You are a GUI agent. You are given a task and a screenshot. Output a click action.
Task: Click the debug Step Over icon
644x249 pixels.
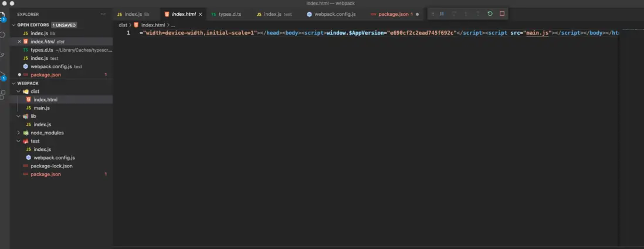[454, 14]
